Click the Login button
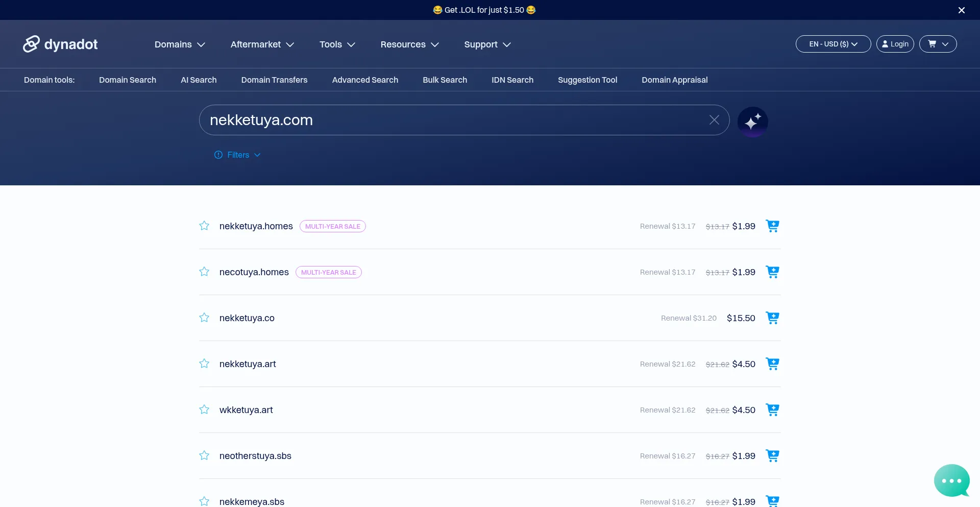 click(x=895, y=44)
